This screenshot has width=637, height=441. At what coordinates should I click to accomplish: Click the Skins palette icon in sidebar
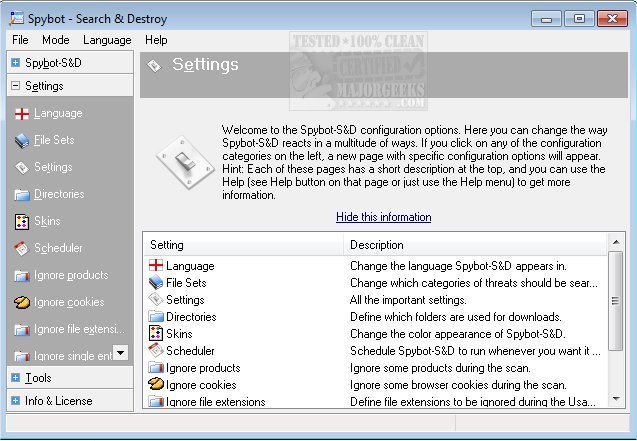(22, 222)
